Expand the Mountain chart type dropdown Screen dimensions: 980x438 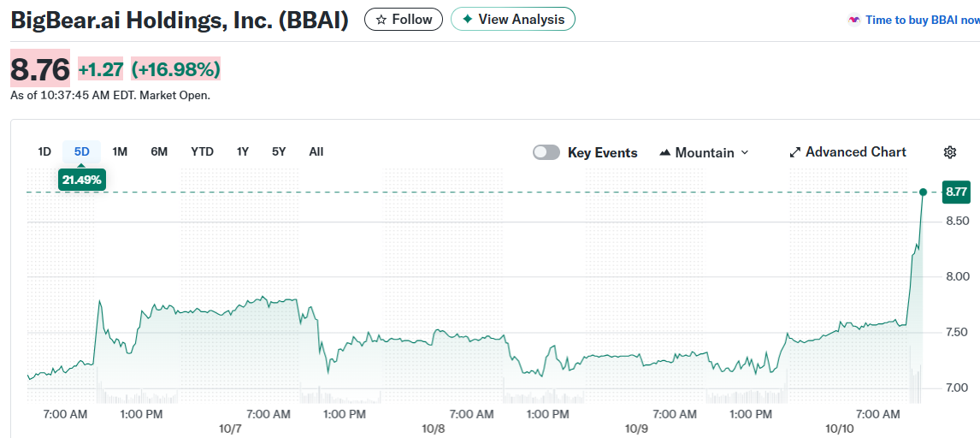pyautogui.click(x=744, y=152)
